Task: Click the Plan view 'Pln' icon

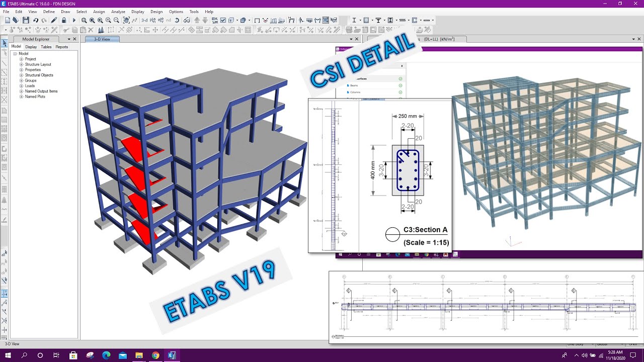Action: pos(152,20)
